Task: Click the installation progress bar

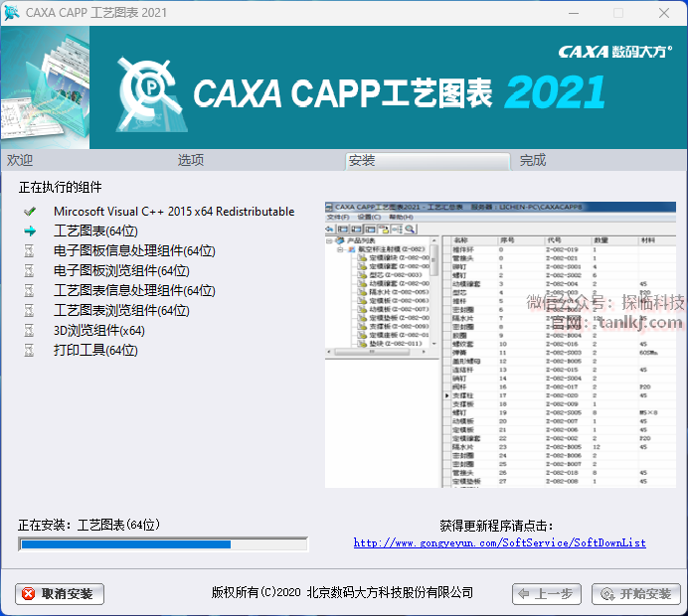Action: click(163, 544)
